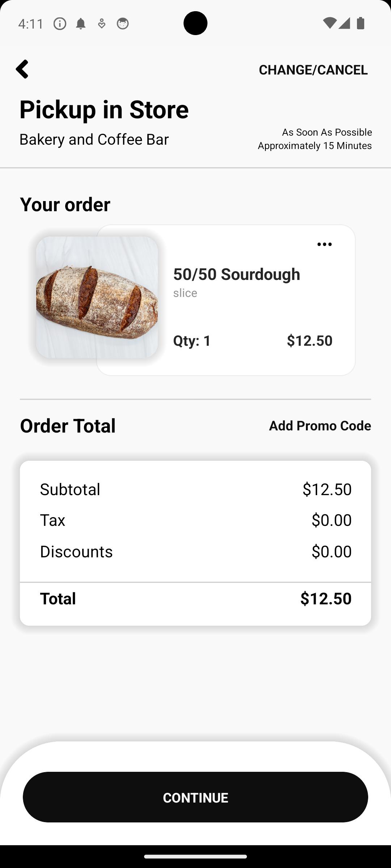Tap the Total $12.50 row

(x=195, y=599)
